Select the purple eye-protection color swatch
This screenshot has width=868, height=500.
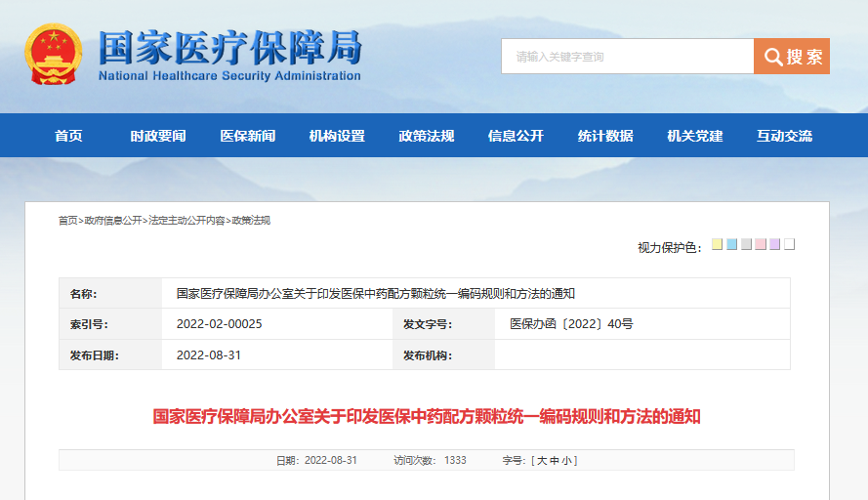(775, 244)
